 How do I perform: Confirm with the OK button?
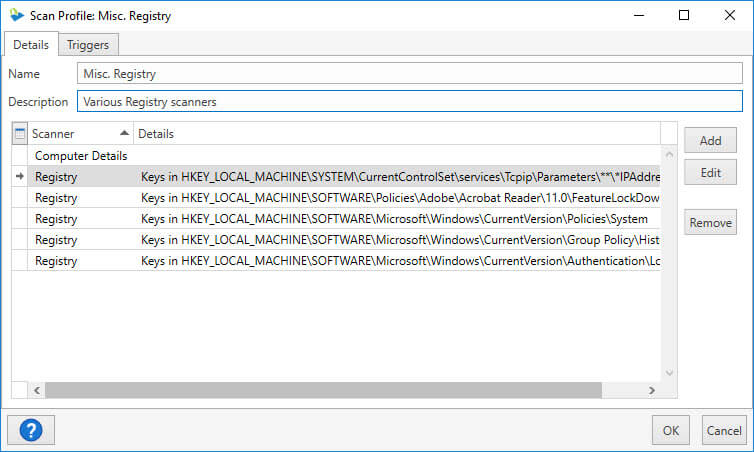(671, 430)
